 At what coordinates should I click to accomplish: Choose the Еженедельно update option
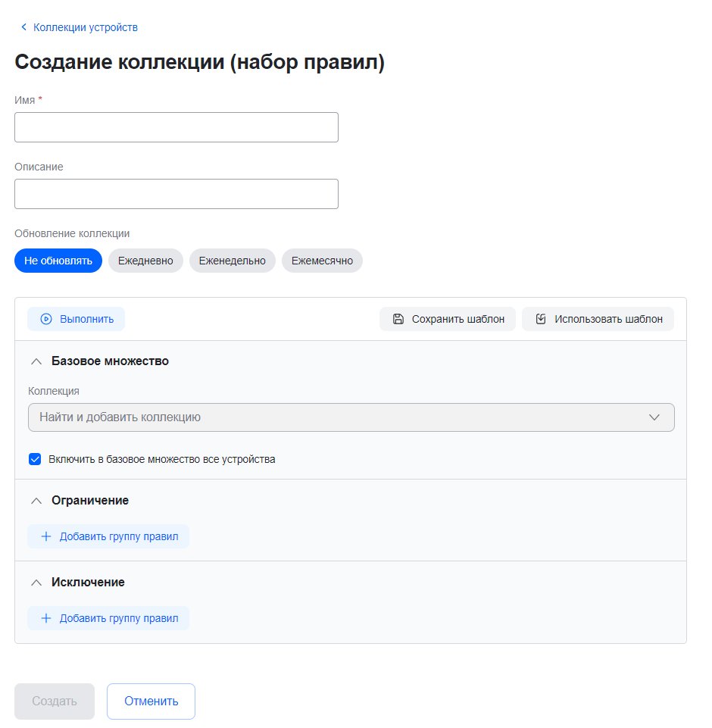coord(232,261)
